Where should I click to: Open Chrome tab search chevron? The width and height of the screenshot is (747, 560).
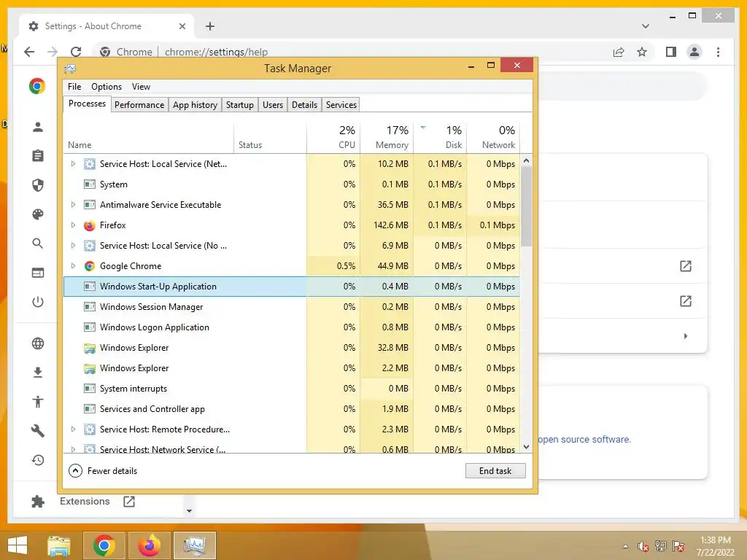pos(645,26)
